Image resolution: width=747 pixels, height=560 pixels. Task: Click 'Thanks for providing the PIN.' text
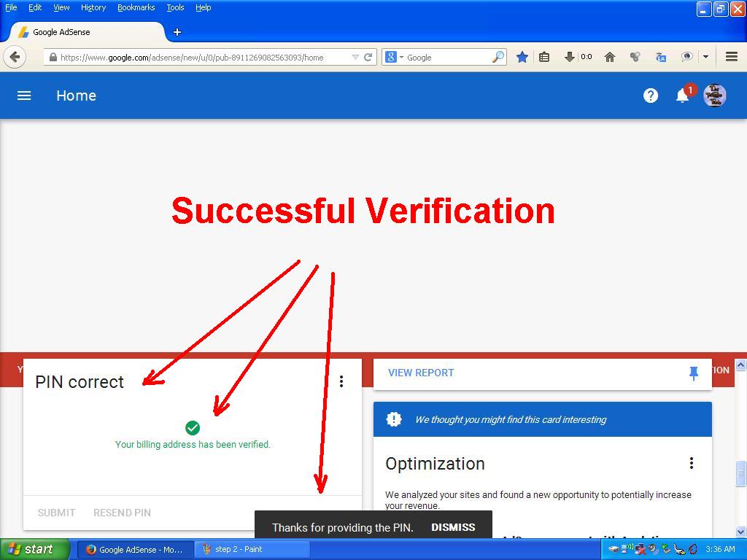[343, 528]
